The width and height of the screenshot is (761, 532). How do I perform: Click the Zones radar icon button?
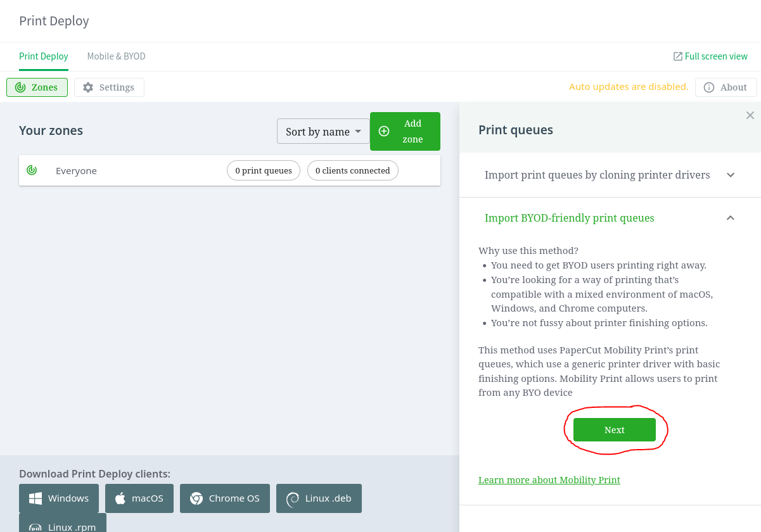(20, 87)
